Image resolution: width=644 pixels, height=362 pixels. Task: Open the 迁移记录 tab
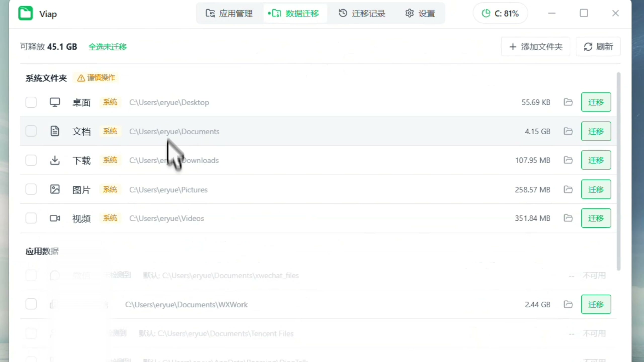[x=362, y=13]
